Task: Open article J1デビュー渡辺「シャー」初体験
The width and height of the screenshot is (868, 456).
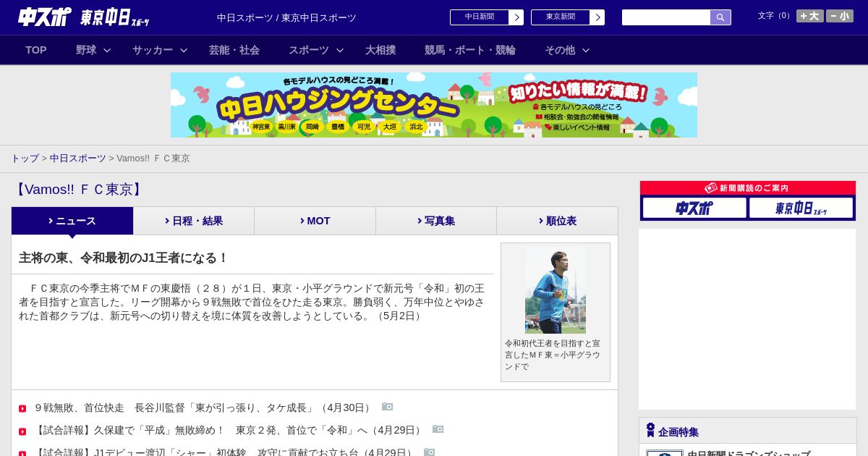Action: pyautogui.click(x=224, y=452)
